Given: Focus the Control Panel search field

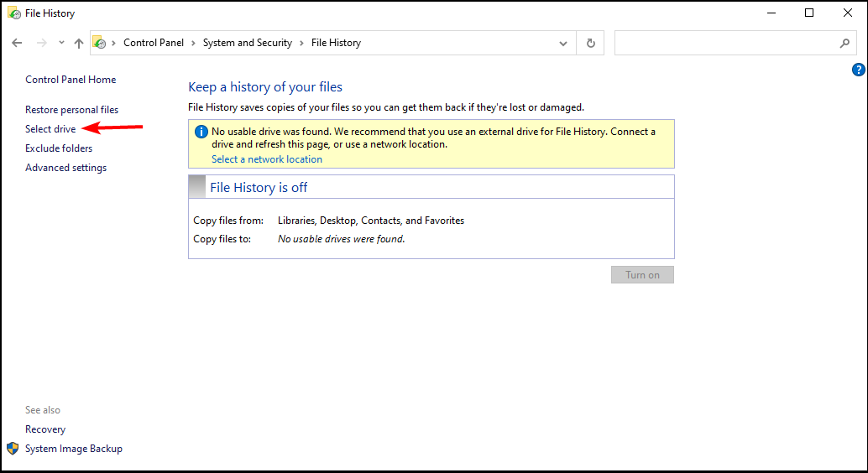Looking at the screenshot, I should click(x=726, y=43).
